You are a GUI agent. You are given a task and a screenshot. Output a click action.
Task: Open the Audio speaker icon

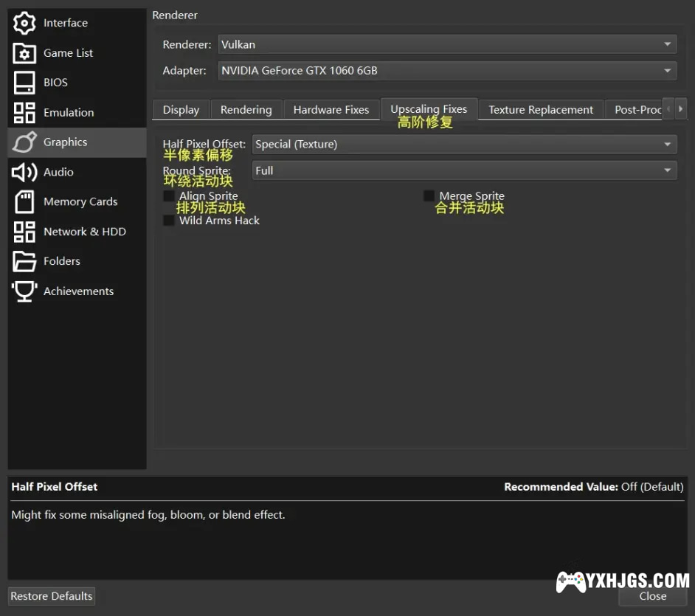click(x=24, y=172)
